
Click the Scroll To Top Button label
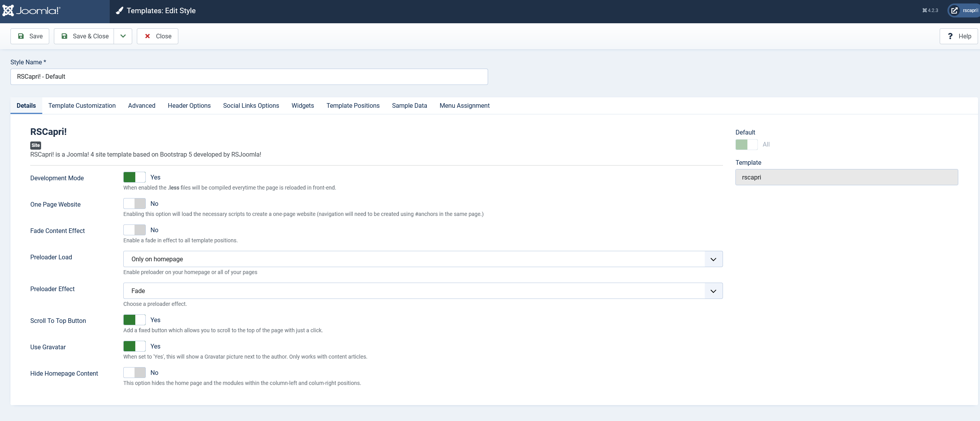[x=58, y=321]
